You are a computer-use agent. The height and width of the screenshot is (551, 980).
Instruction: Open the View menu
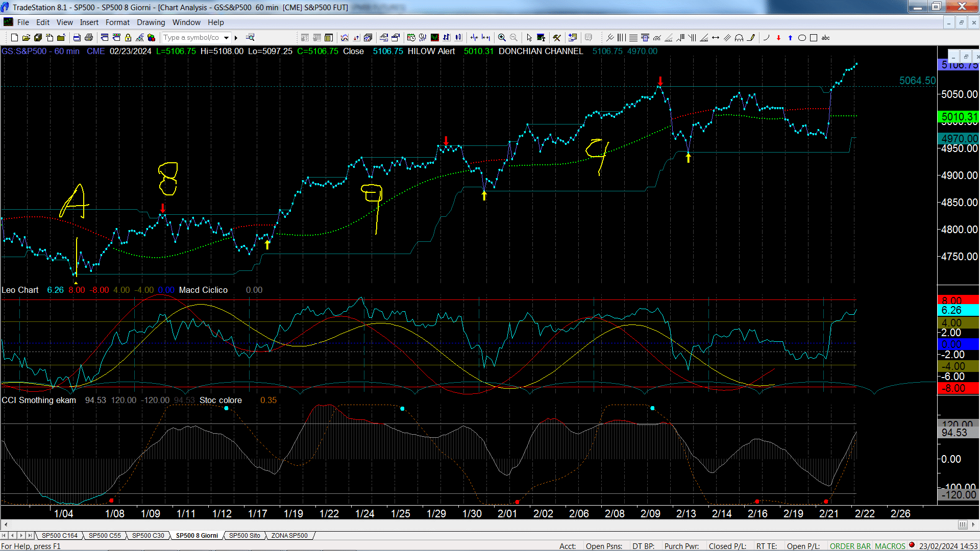[x=64, y=22]
